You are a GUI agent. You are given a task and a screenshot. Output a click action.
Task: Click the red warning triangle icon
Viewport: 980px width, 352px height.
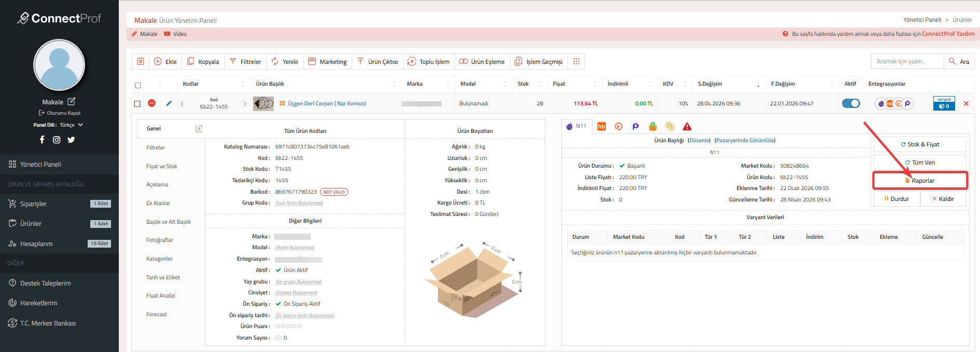687,127
